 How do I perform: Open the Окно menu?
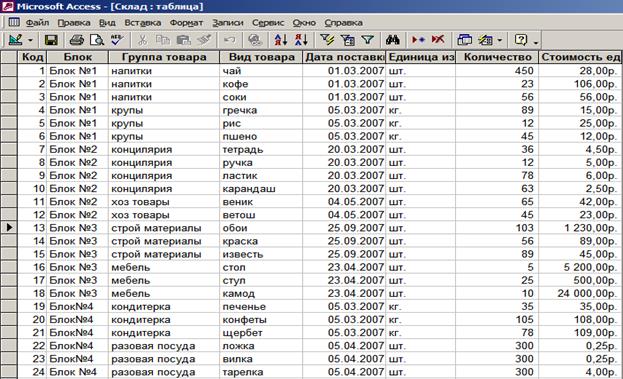[304, 23]
